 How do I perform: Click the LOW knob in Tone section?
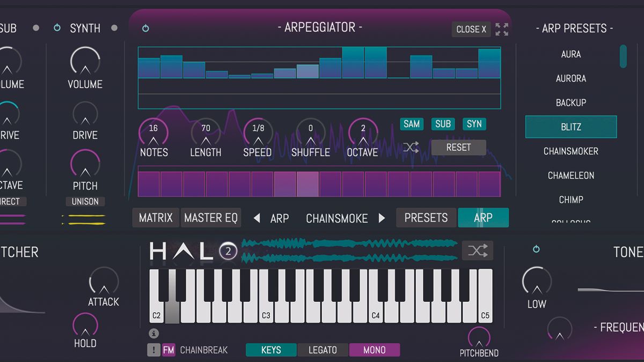pos(537,282)
